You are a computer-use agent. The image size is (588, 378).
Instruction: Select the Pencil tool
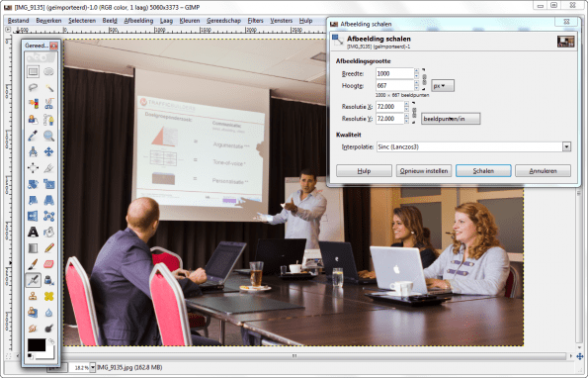click(48, 247)
